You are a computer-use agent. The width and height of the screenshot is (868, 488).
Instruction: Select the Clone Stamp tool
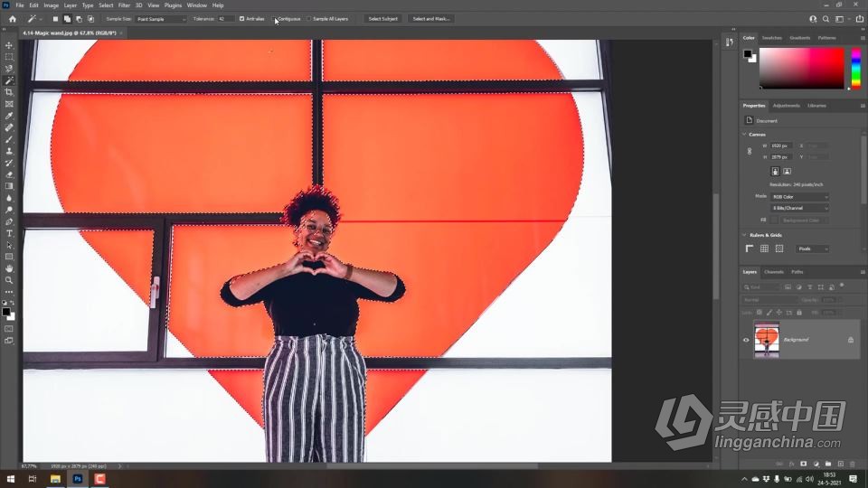9,151
